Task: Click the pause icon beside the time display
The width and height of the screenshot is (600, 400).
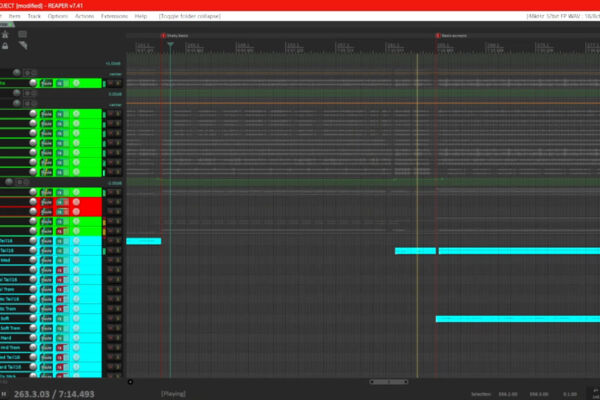Action: click(x=4, y=394)
